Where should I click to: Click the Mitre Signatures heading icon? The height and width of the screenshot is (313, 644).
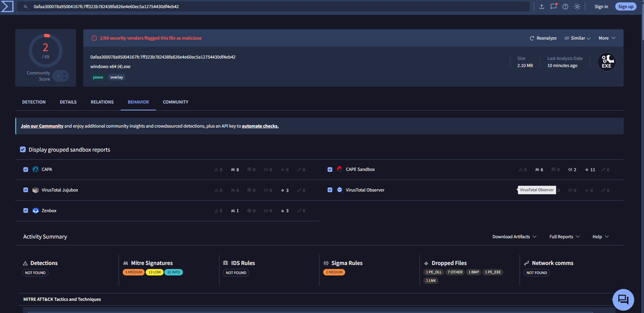pyautogui.click(x=126, y=263)
